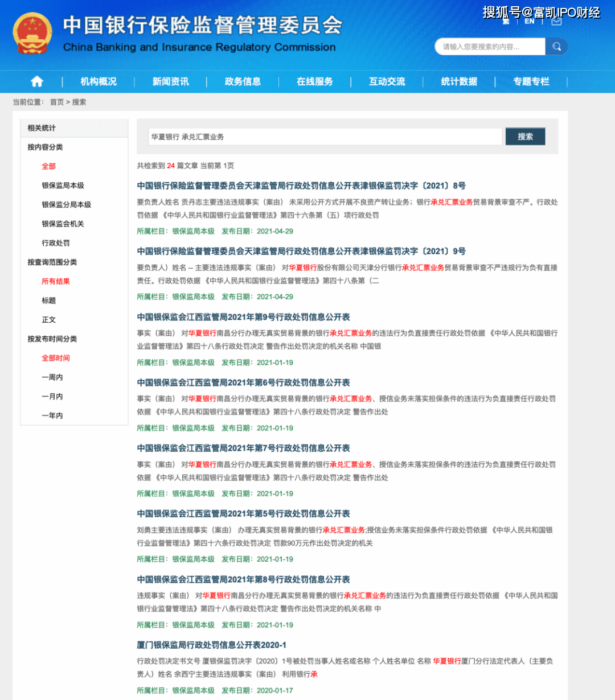Open 江西监管局2021年第6号 penalty result

[243, 382]
